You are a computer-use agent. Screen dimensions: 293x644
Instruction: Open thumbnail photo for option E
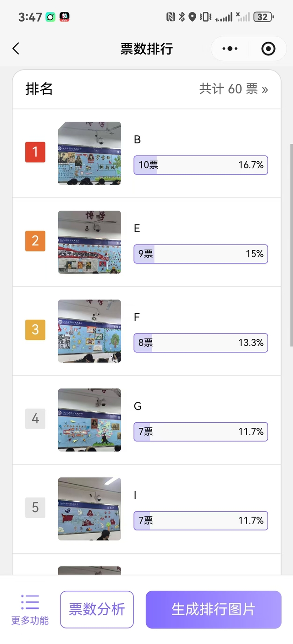pyautogui.click(x=89, y=242)
